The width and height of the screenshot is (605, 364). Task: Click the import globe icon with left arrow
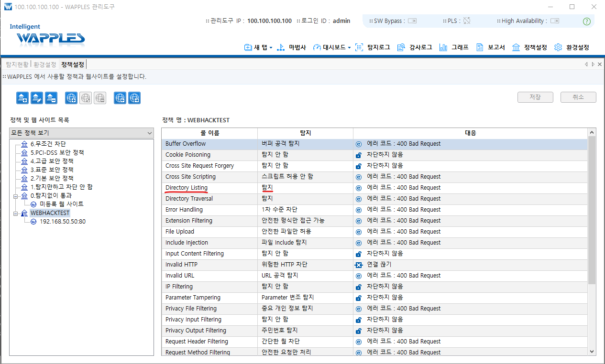tap(120, 98)
